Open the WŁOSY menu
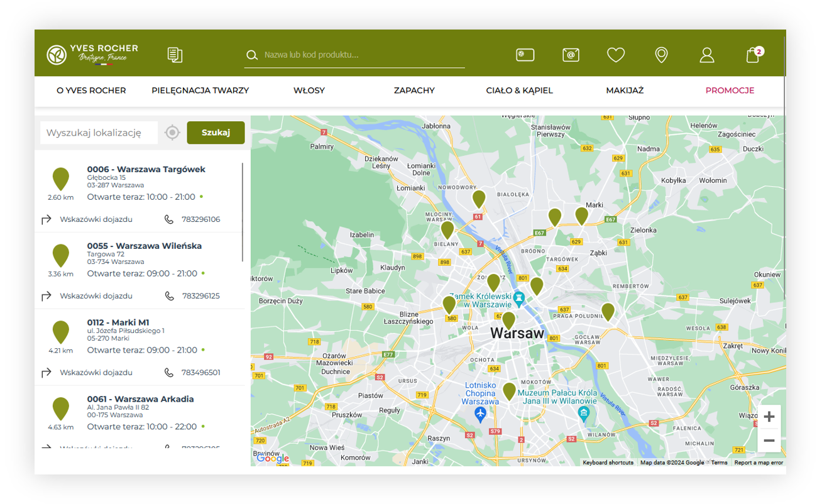Screen dimensions: 822x504 [309, 90]
